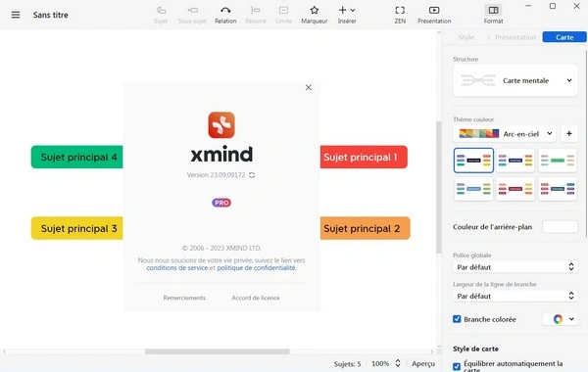
Task: Select first theme in second row
Action: [x=473, y=189]
